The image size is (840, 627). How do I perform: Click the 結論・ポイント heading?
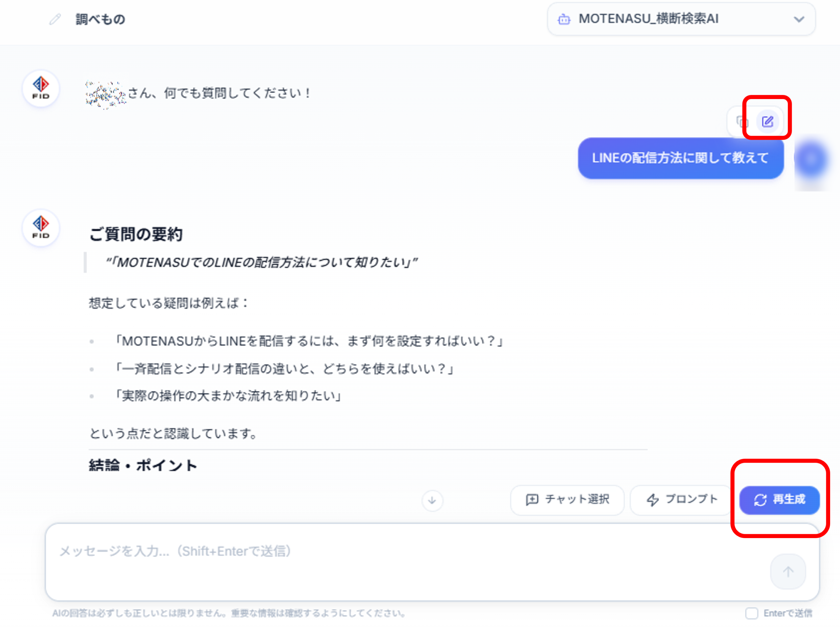(x=143, y=465)
